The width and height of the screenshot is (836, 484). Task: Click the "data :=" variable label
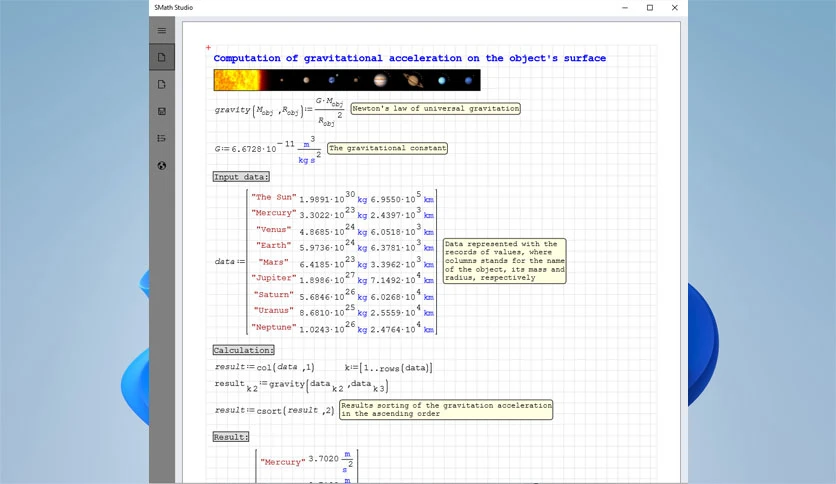[x=229, y=262]
